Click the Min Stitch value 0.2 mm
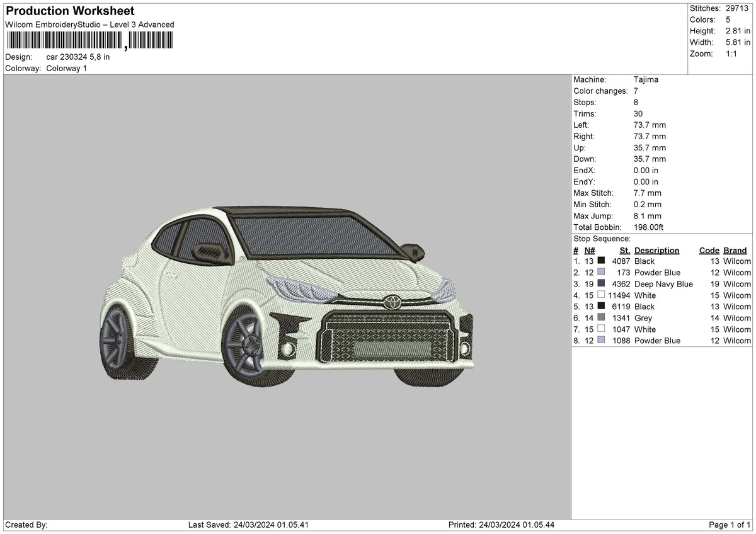 [x=647, y=204]
